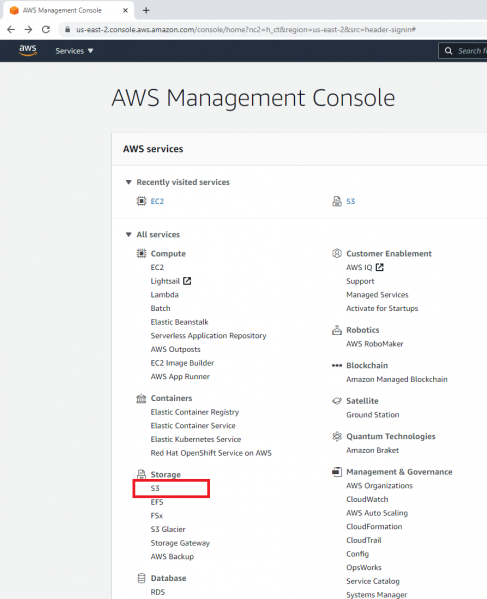Click the EC2 chip icon in recently visited
The height and width of the screenshot is (599, 487).
tap(141, 201)
